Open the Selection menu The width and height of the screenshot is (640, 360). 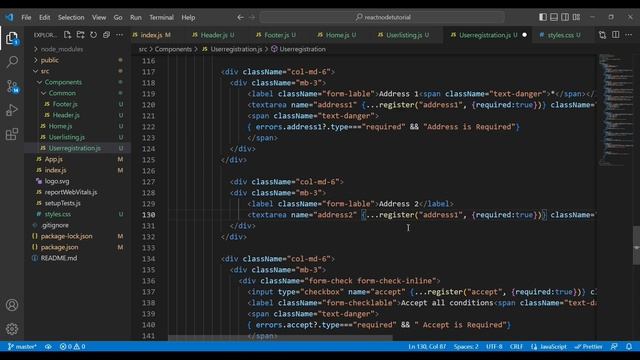click(71, 17)
